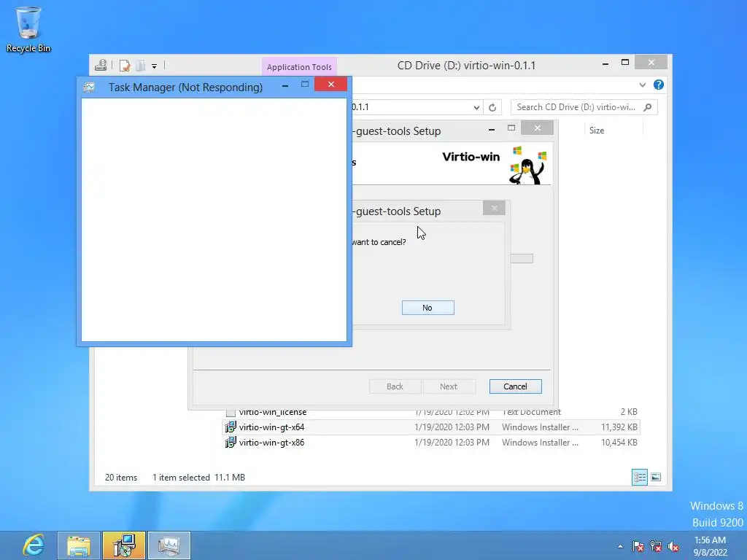Open the taskbar clock showing 1:56 AM
Screen dimensions: 747x560
click(710, 546)
